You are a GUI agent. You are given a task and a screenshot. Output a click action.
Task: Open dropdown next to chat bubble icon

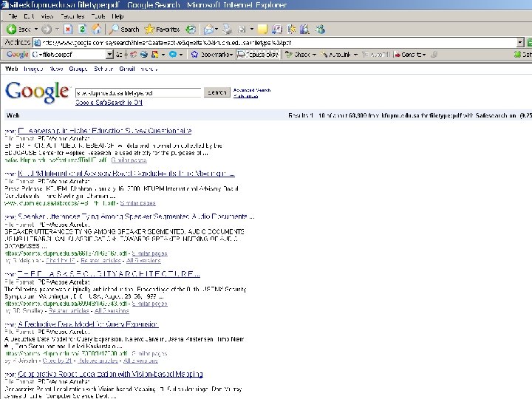[x=181, y=54]
